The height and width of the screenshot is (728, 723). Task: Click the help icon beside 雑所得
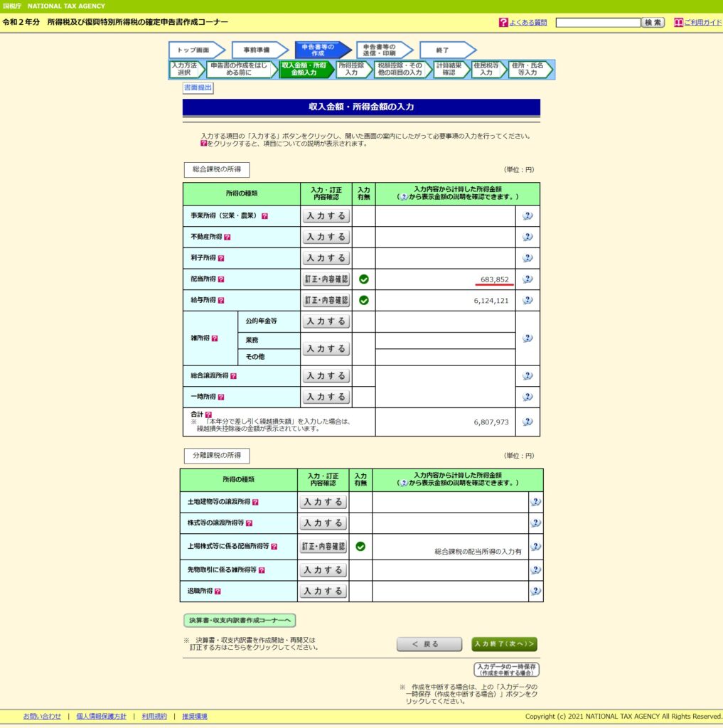pyautogui.click(x=215, y=338)
